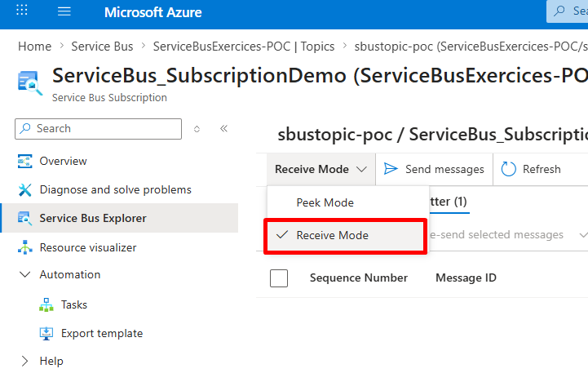Go to Service Bus breadcrumb link
The image size is (588, 382).
[102, 47]
